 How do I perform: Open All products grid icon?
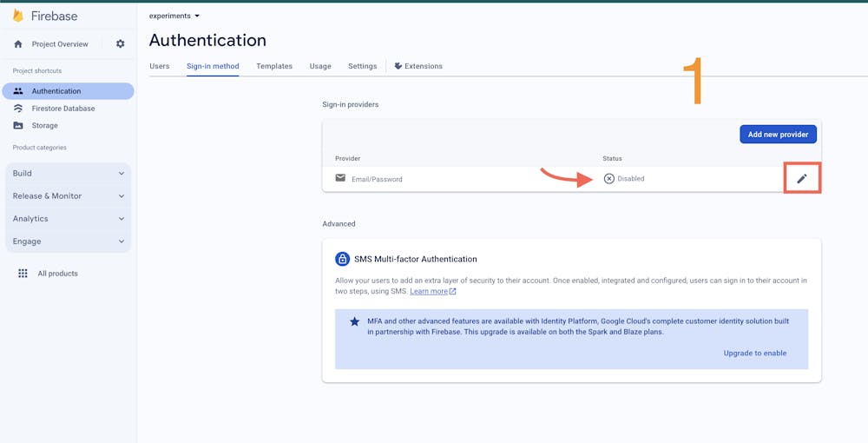pyautogui.click(x=23, y=274)
